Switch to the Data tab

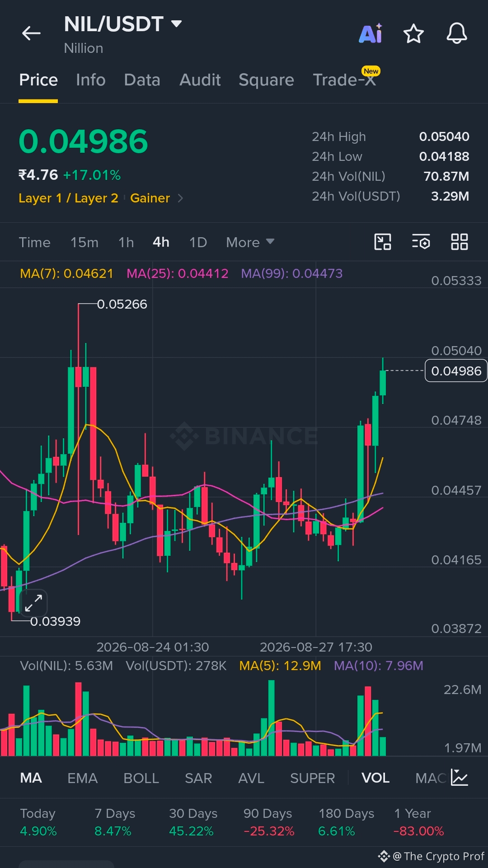(142, 80)
